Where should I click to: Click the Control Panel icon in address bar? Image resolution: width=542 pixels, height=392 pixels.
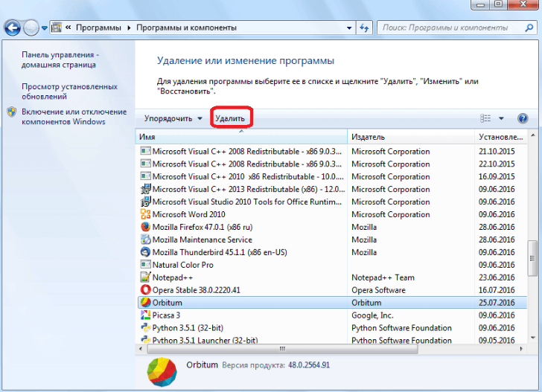click(x=57, y=28)
